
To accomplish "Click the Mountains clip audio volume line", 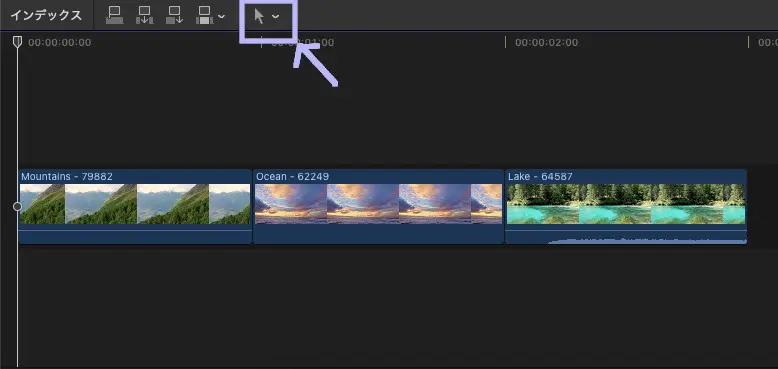I will point(135,230).
